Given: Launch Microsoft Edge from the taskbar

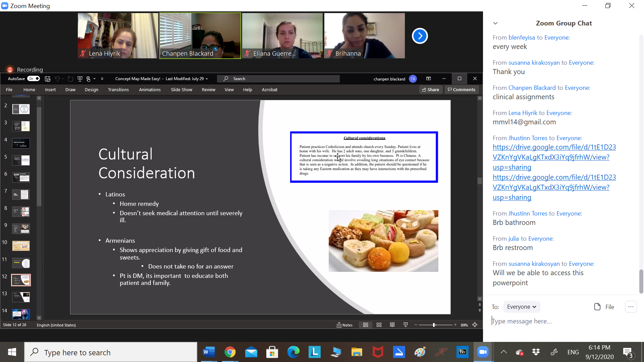Looking at the screenshot, I should click(x=293, y=352).
